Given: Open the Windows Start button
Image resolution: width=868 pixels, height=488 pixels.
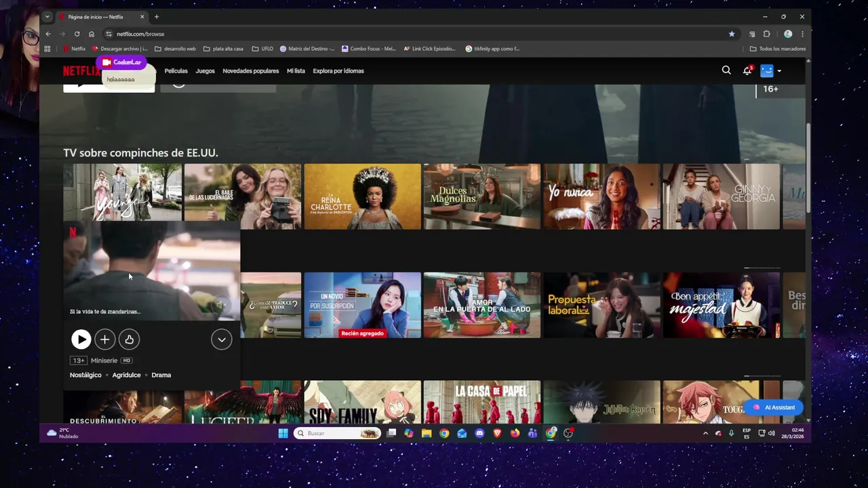Looking at the screenshot, I should 283,433.
